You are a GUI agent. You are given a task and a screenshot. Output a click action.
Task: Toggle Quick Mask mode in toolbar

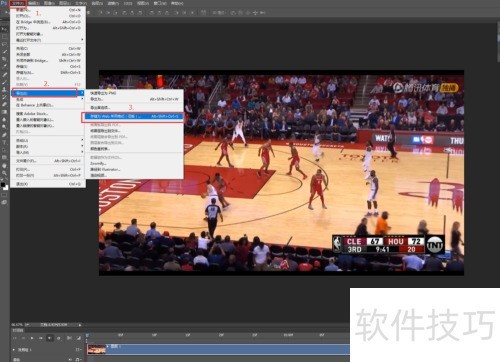coord(4,195)
